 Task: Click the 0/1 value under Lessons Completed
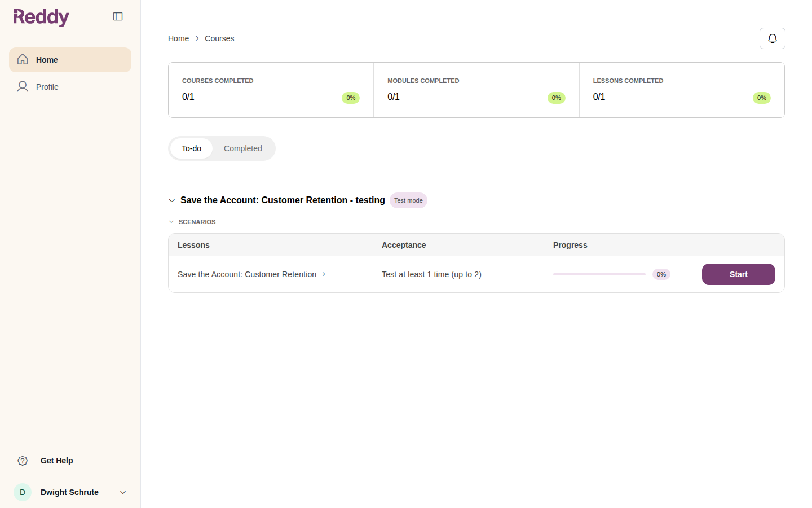[599, 97]
